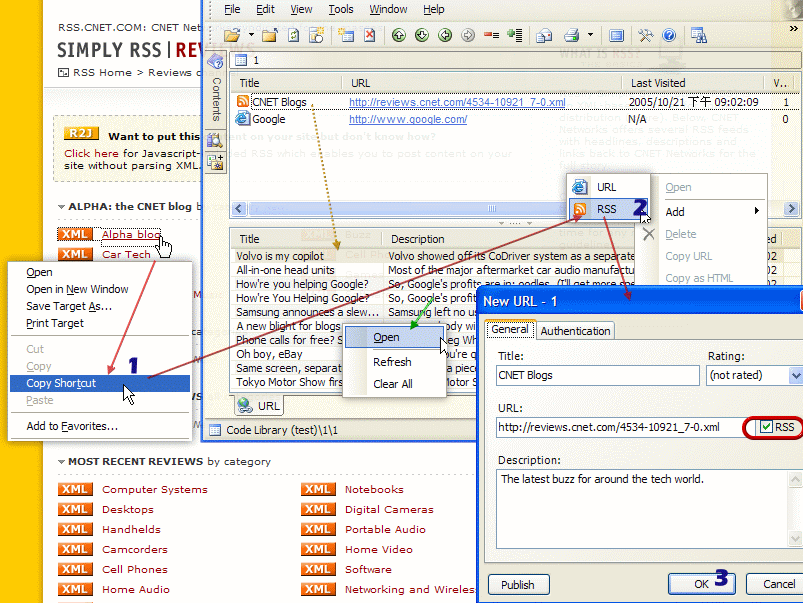Choose Refresh in the feed context menu
The width and height of the screenshot is (803, 603).
[392, 362]
